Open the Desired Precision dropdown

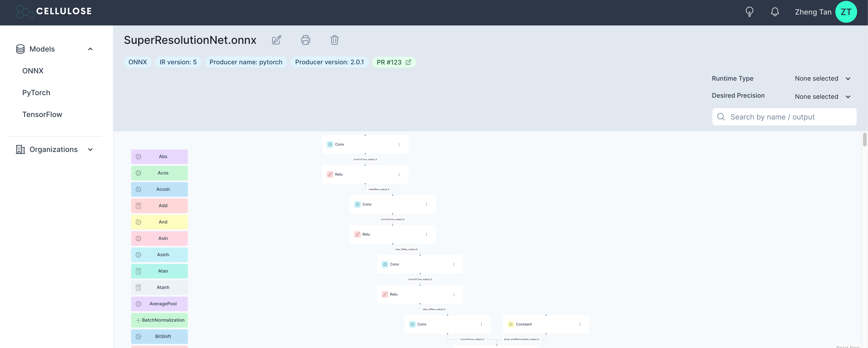click(x=822, y=97)
